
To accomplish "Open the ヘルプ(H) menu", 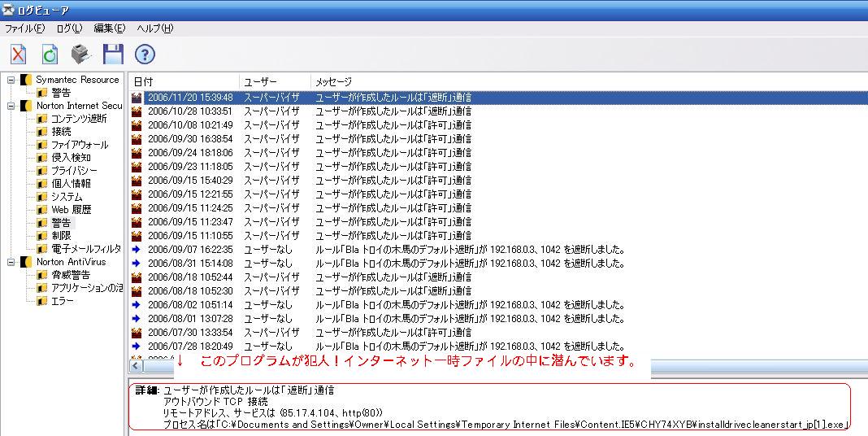I will coord(155,28).
